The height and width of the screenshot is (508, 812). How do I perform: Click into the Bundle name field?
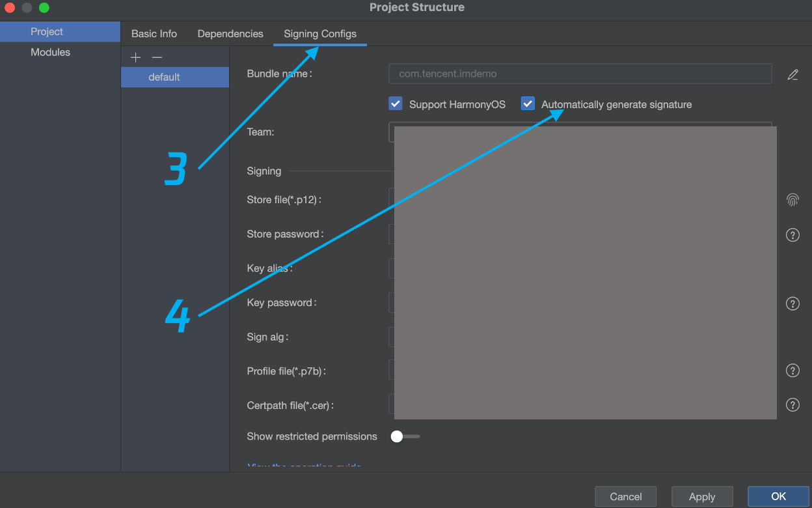coord(579,74)
